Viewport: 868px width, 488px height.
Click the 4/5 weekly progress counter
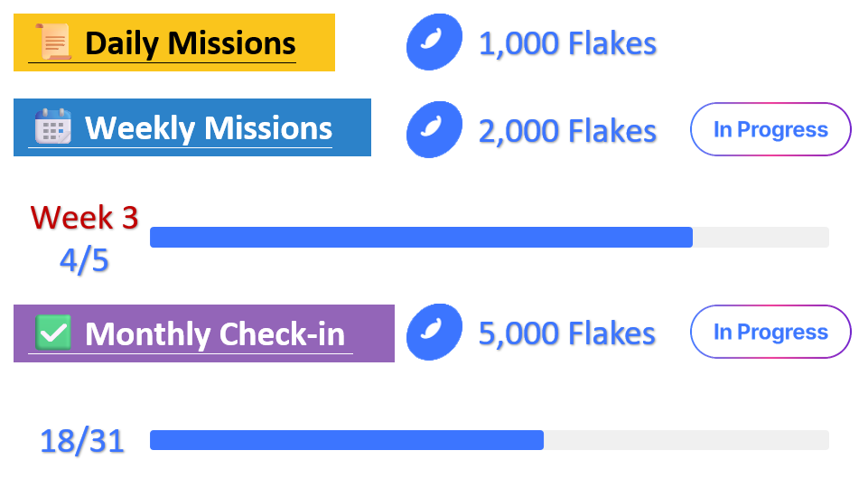pos(84,260)
